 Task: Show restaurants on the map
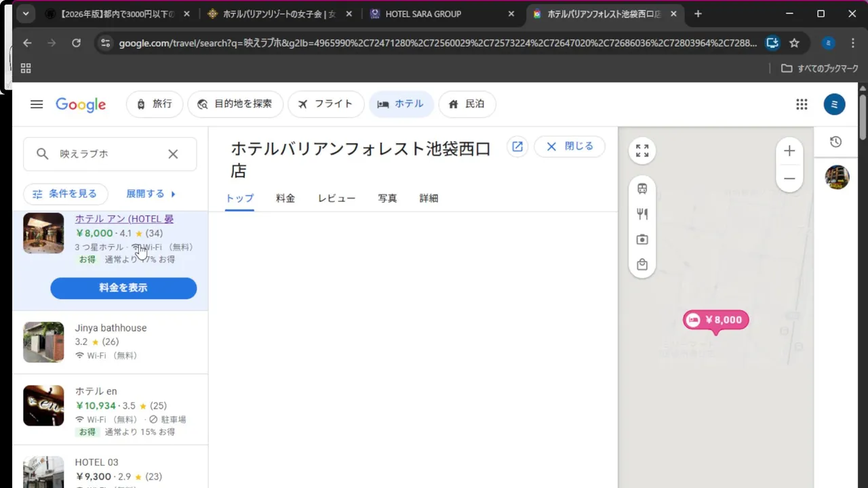coord(642,214)
